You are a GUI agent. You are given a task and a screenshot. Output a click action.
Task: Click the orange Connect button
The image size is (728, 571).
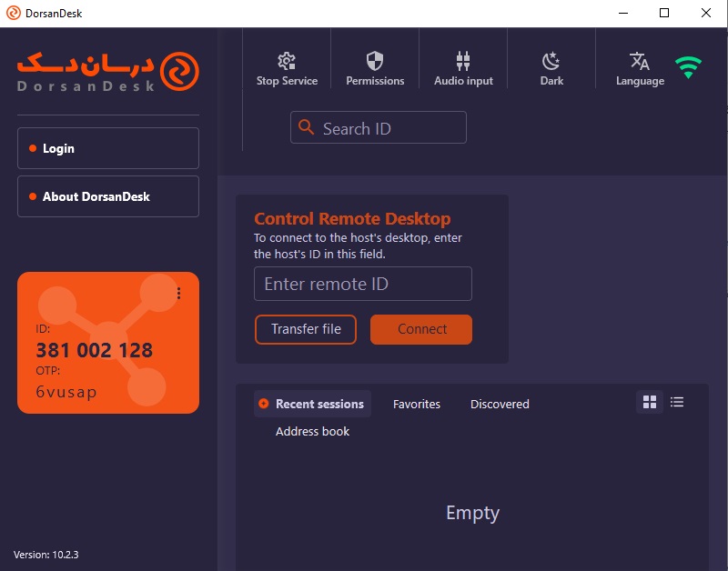421,329
